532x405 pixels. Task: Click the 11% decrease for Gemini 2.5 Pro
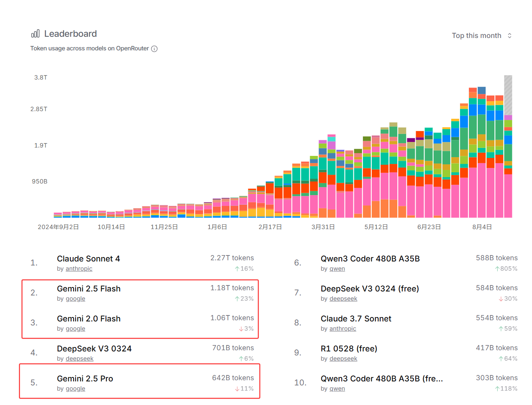tap(244, 389)
